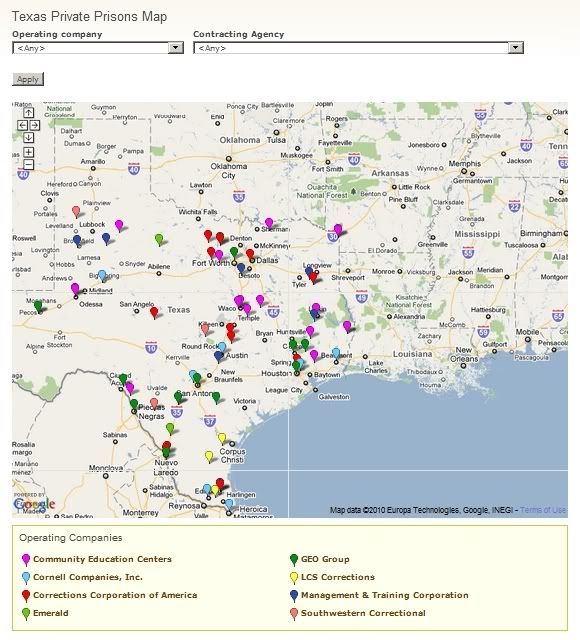
Task: Pan the map up with the arrow
Action: coord(29,113)
